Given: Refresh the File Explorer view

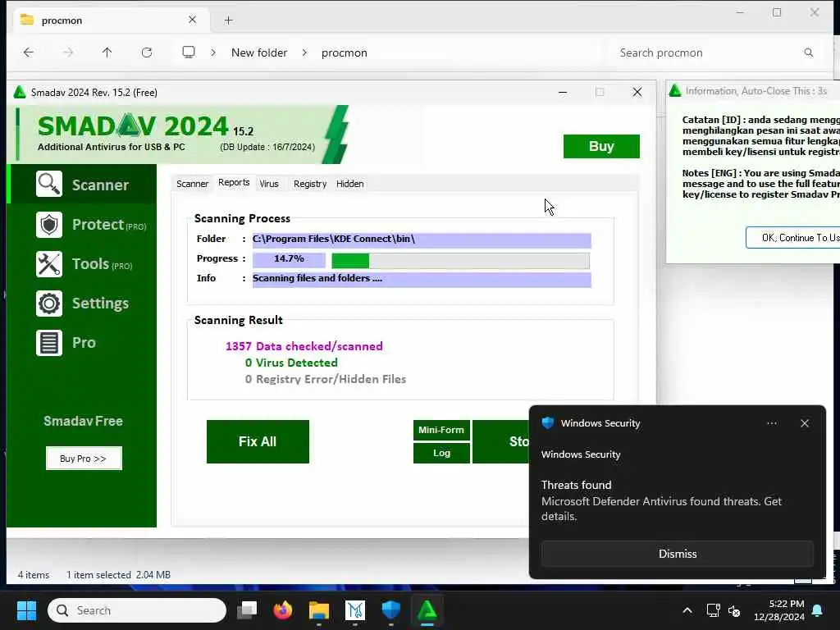Looking at the screenshot, I should click(x=147, y=52).
